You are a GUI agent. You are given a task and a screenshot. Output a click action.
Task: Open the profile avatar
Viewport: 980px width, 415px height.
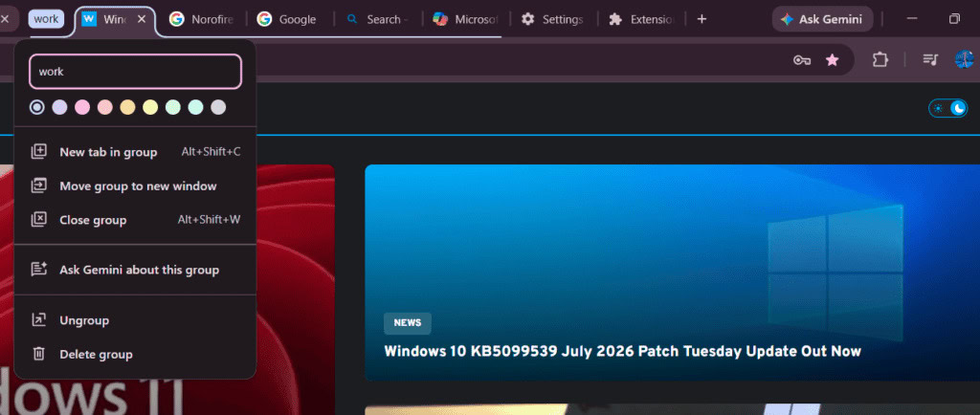tap(965, 59)
